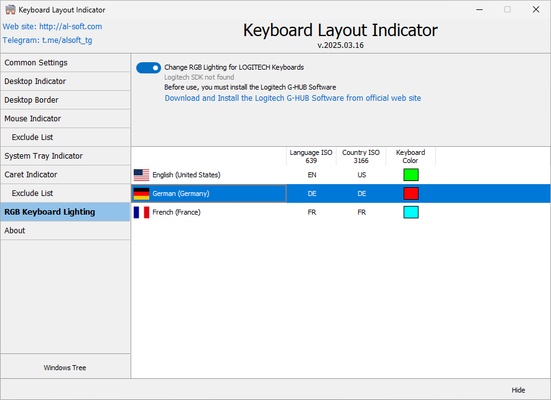
Task: Select Caret Indicator in the sidebar
Action: [65, 174]
